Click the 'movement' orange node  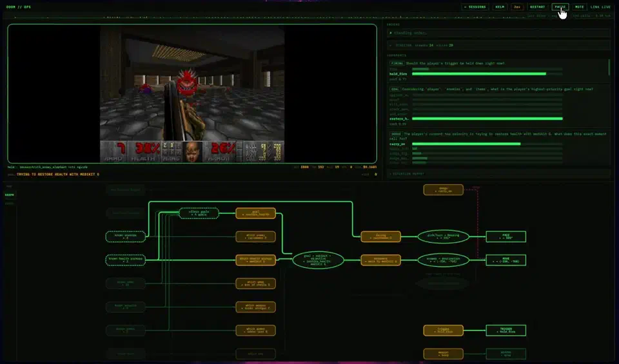tap(380, 260)
